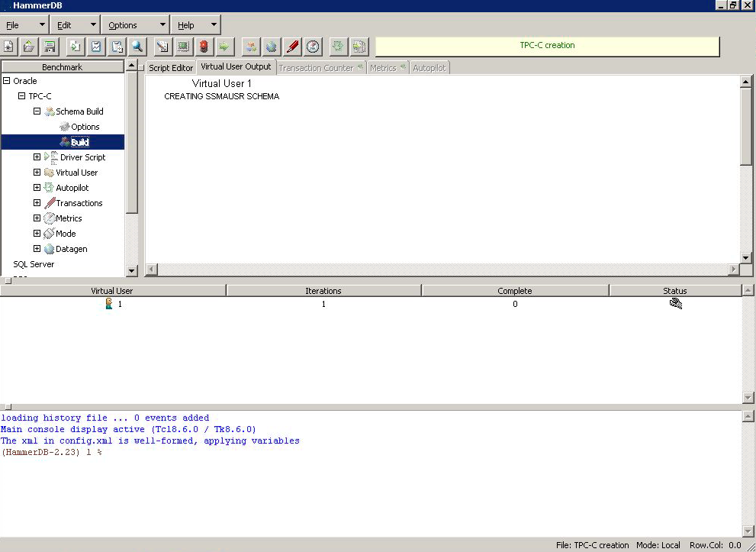Click the red pencil transaction counter icon
Screen dimensions: 756x552
pyautogui.click(x=292, y=47)
